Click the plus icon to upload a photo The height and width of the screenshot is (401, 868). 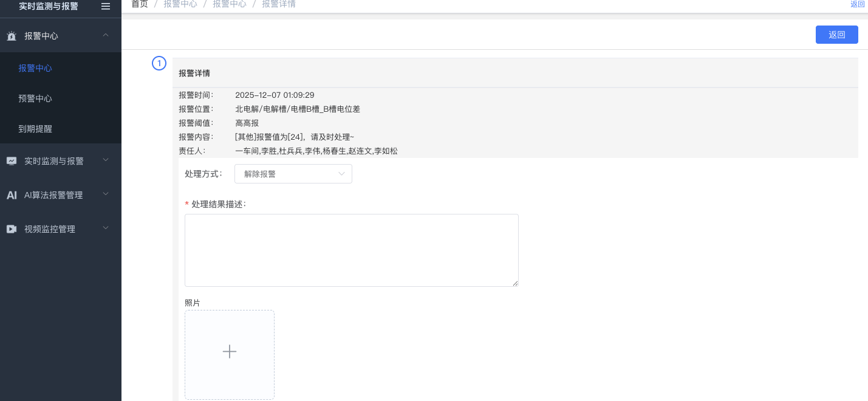pos(230,352)
